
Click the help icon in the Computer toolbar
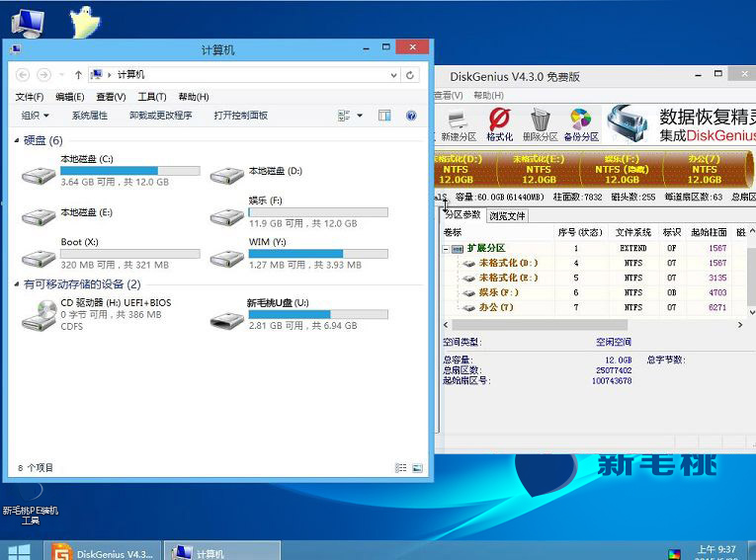click(x=411, y=116)
